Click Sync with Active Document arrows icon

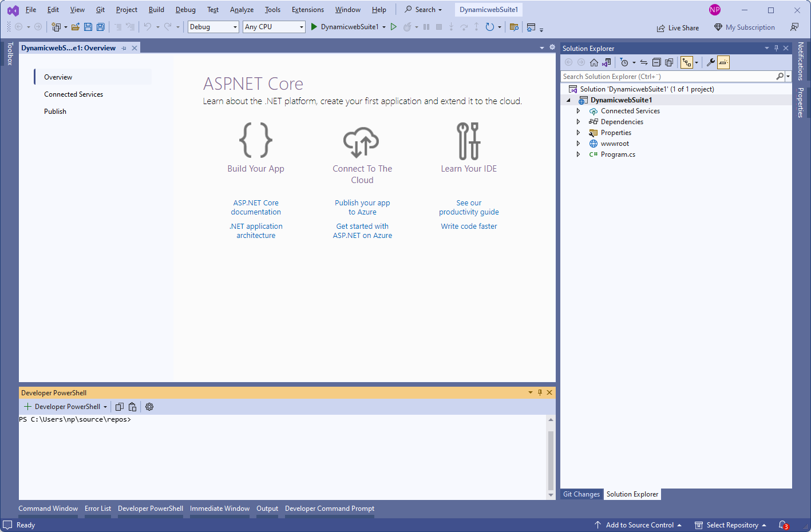644,62
